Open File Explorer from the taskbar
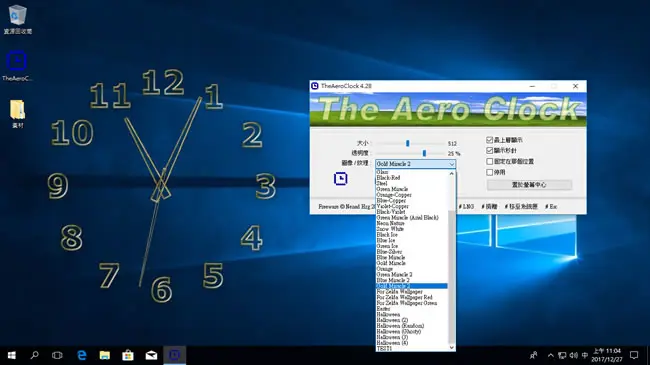Screen dimensions: 650x365 pos(104,355)
